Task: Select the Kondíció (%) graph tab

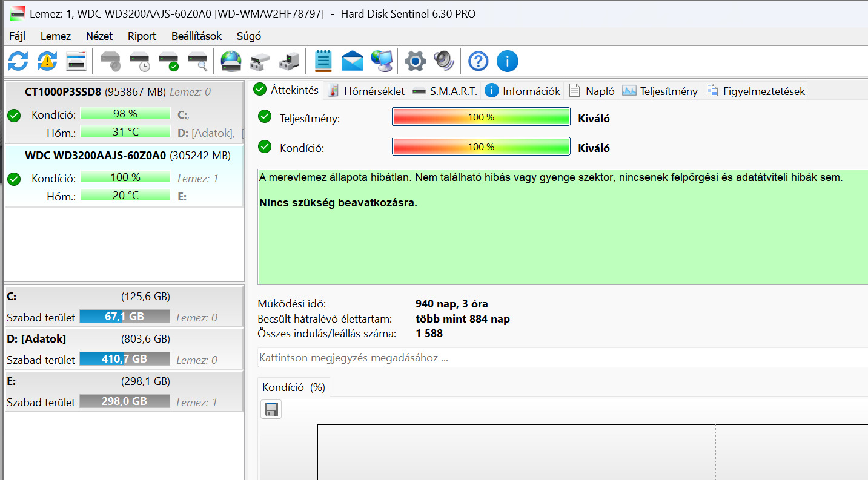Action: (x=294, y=387)
